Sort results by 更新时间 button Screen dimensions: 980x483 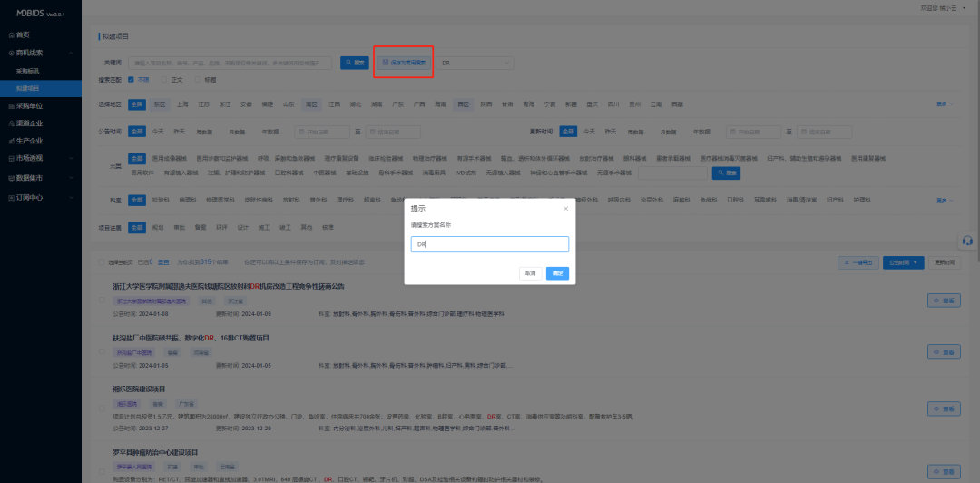945,262
